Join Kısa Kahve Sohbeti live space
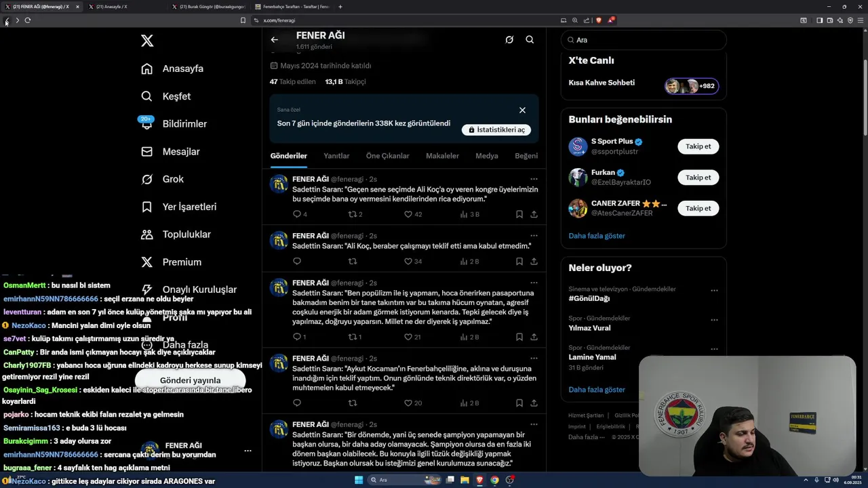The width and height of the screenshot is (868, 488). tap(644, 85)
